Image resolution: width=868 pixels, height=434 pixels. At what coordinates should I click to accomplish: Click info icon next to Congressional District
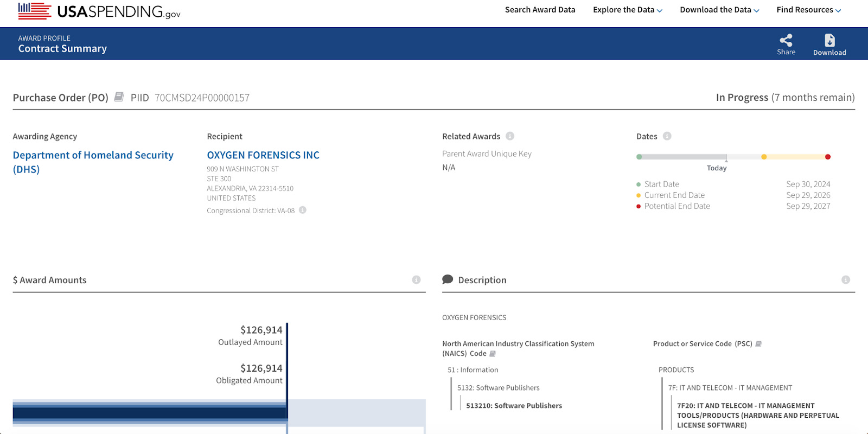click(x=303, y=210)
